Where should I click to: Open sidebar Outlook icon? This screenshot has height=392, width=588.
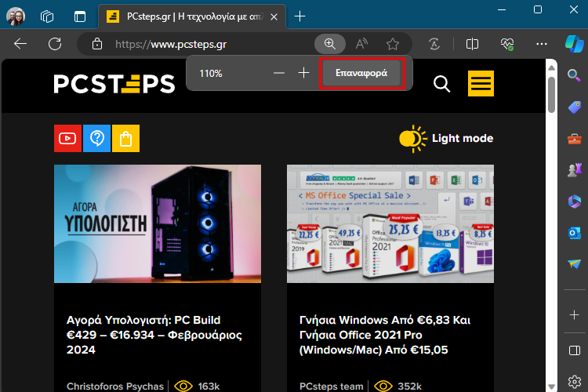coord(574,233)
